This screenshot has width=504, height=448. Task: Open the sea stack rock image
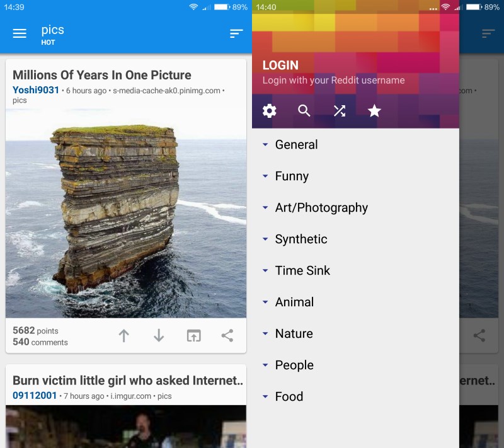tap(126, 213)
